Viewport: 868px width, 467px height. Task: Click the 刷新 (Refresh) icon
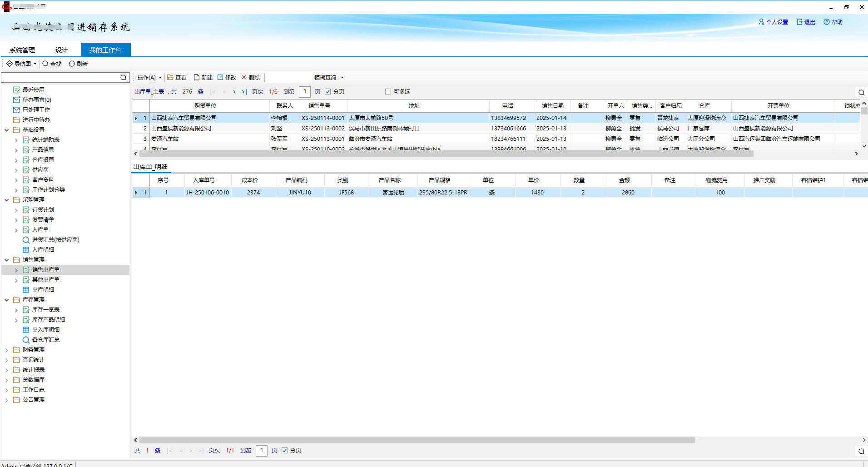tap(72, 64)
